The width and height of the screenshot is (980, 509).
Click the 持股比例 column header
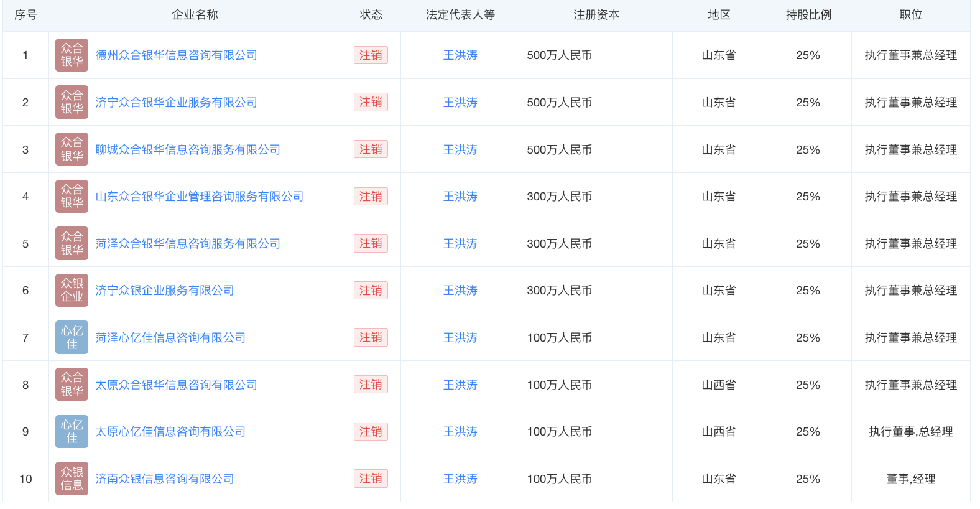coord(808,15)
